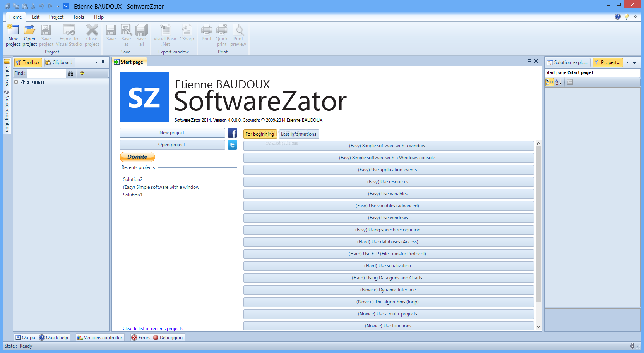Open the Simple software with a window sample button

coord(389,146)
